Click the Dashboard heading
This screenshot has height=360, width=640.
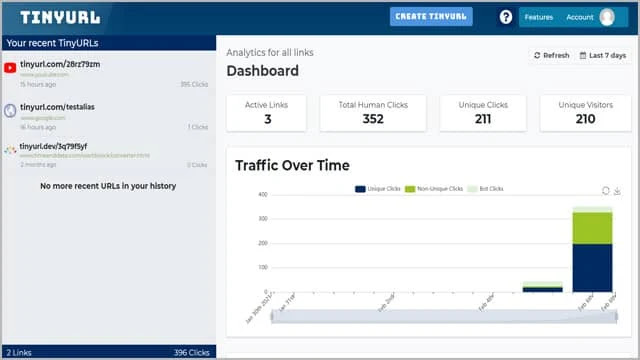tap(262, 71)
